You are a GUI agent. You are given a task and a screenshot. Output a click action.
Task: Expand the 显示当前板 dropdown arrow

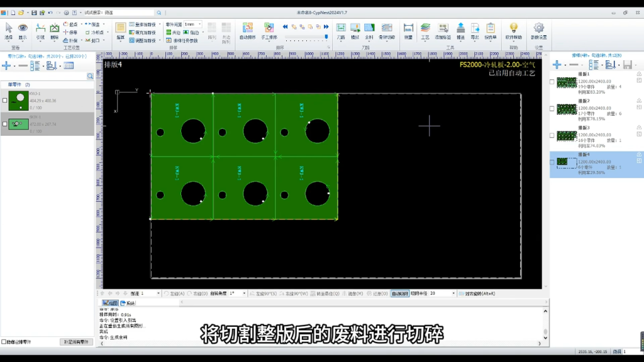point(159,25)
